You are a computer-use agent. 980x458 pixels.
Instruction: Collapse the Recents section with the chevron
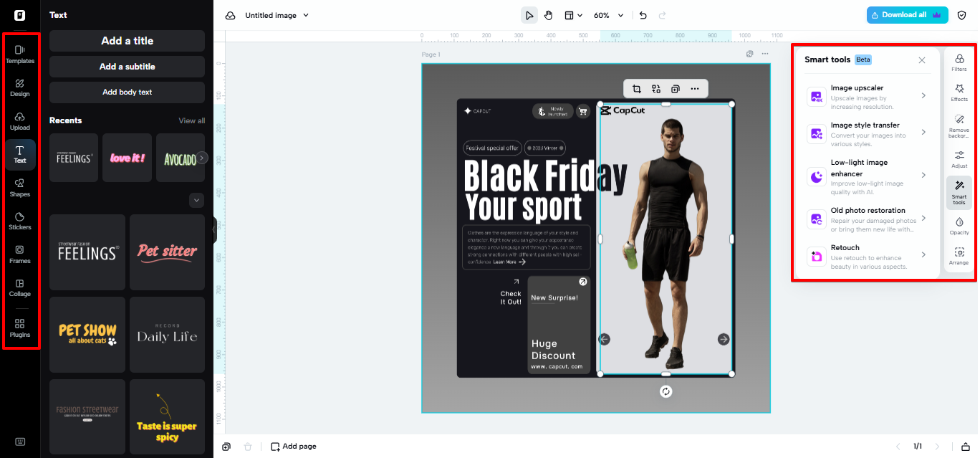click(x=196, y=200)
